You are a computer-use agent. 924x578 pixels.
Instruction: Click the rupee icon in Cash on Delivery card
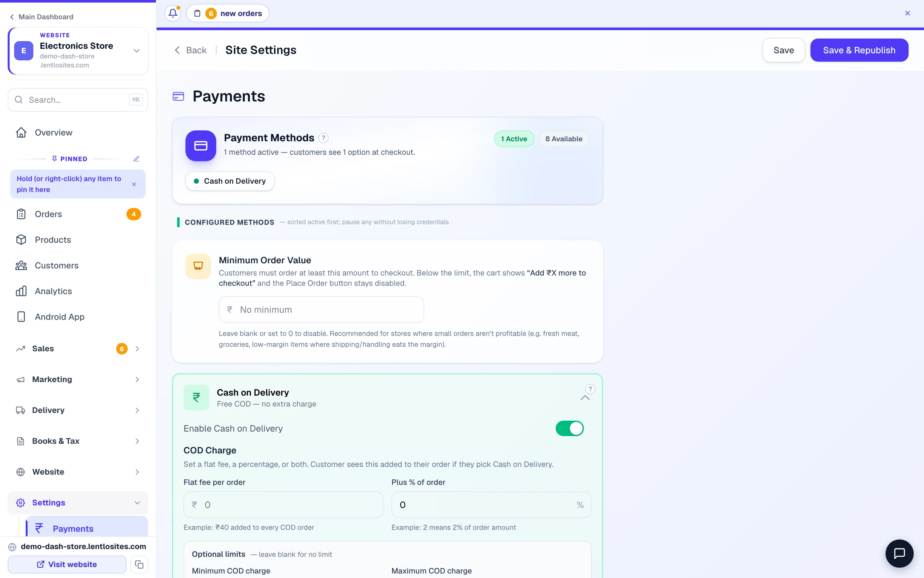click(x=196, y=398)
